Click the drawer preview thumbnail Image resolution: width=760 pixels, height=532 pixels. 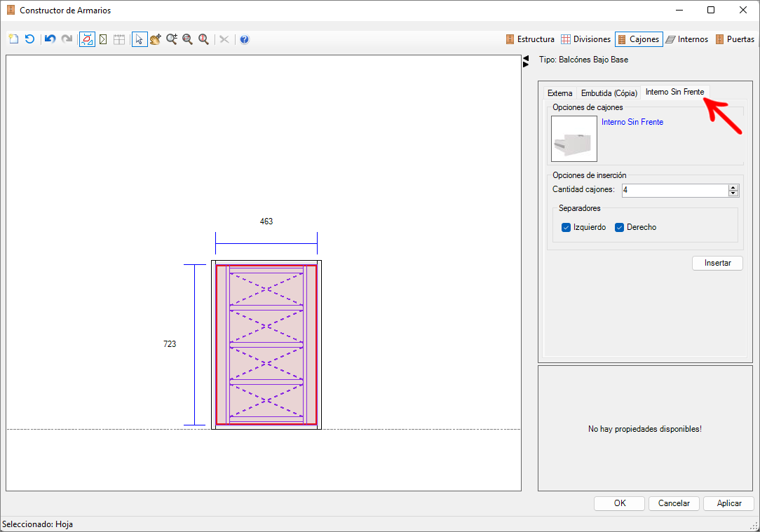574,139
